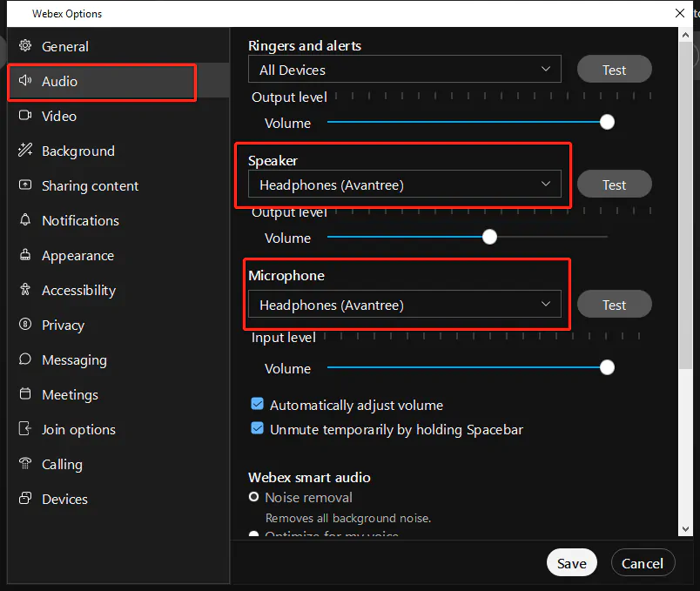
Task: Click the Background wand icon
Action: tap(25, 151)
